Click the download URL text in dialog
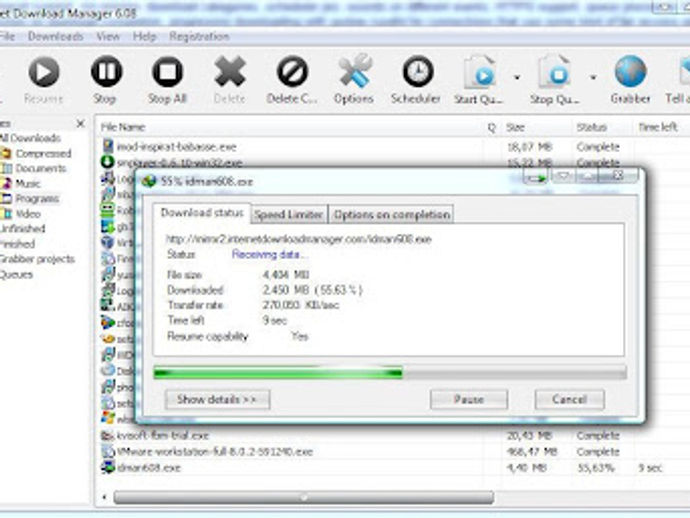This screenshot has width=690, height=518. point(299,239)
